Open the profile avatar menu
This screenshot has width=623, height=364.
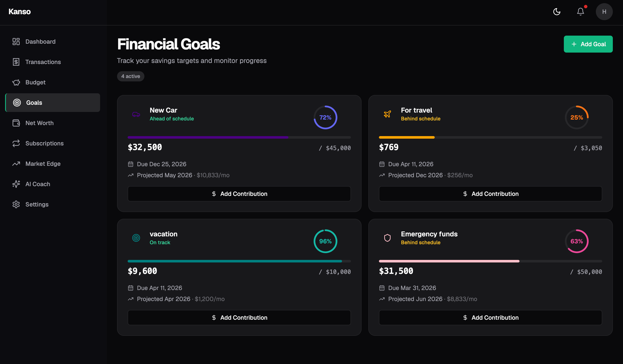604,12
